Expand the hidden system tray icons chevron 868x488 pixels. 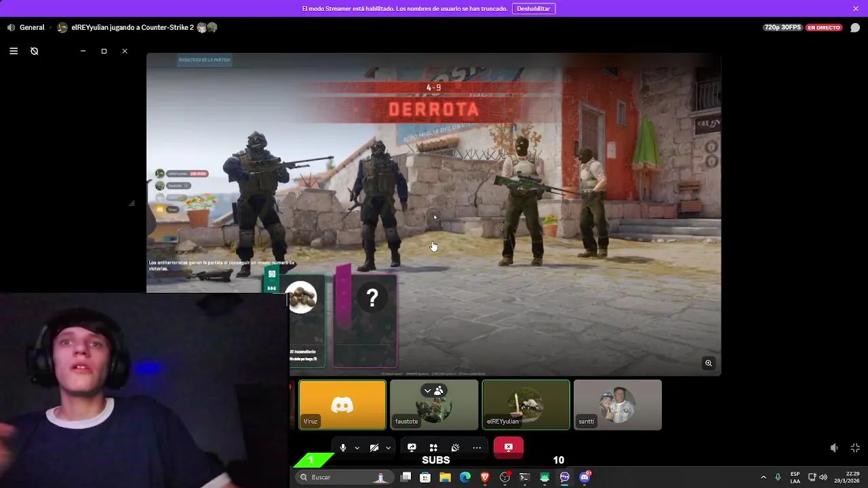763,477
